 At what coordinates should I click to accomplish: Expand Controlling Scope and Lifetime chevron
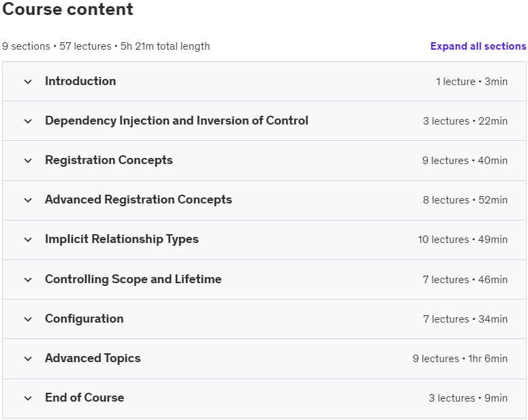point(28,280)
